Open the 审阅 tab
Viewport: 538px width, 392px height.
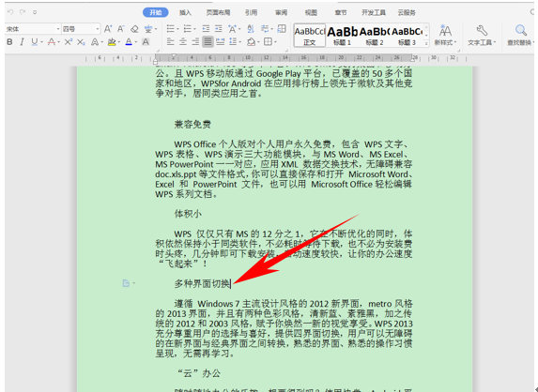tap(281, 13)
